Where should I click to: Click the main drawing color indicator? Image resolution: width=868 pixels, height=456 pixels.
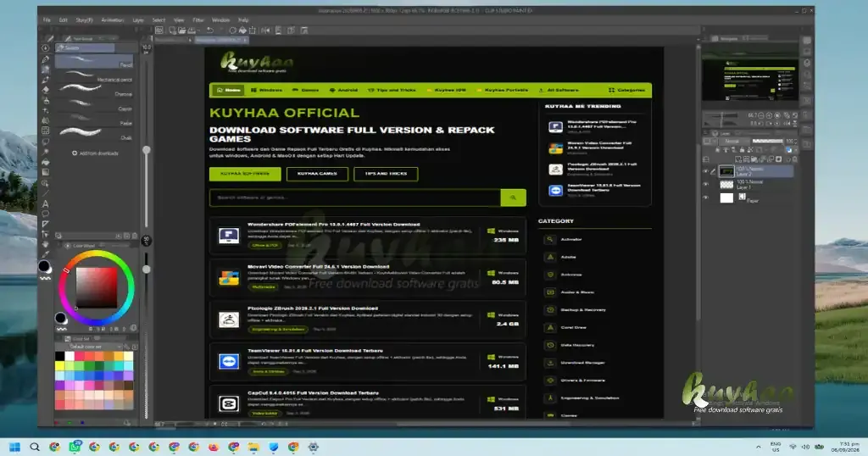(44, 267)
